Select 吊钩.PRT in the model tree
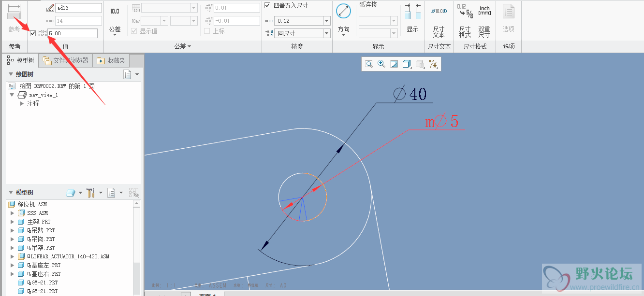The height and width of the screenshot is (296, 644). tap(41, 239)
